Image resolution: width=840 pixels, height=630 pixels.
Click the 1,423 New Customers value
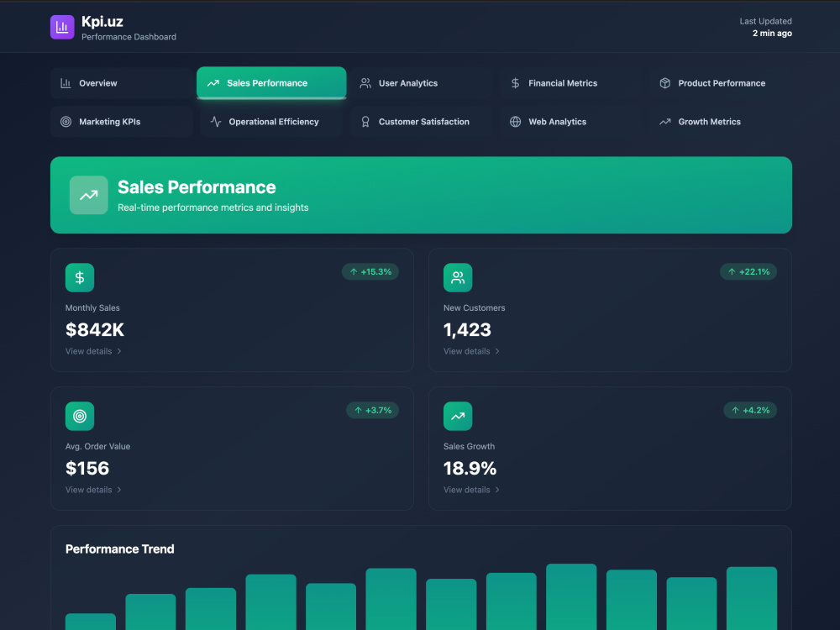tap(467, 329)
